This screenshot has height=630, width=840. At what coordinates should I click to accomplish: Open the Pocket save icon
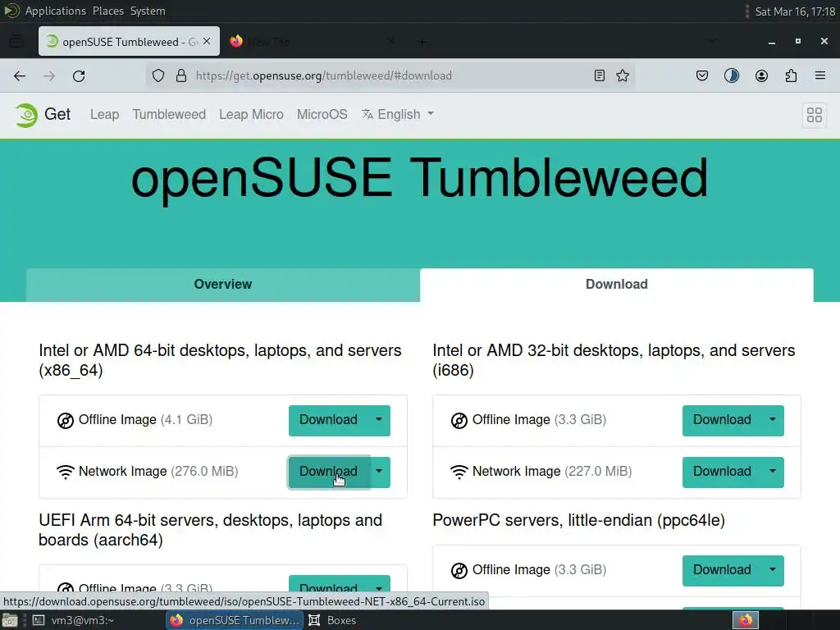pos(702,75)
